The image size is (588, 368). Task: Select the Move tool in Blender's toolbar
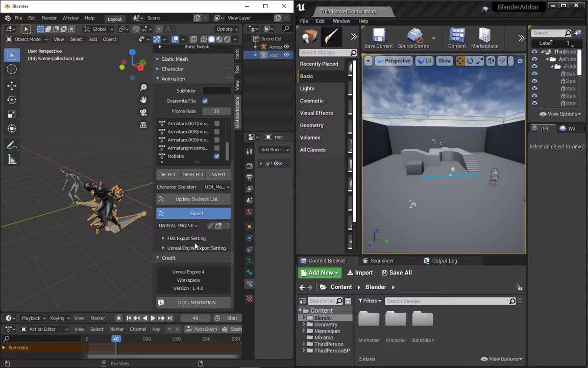pos(11,85)
